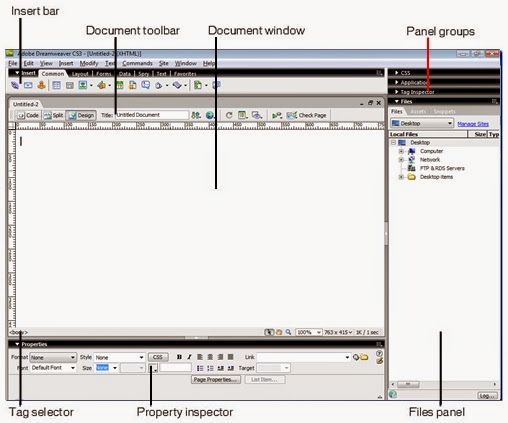Screen dimensions: 508x423
Task: Insert a Date from the Insert bar
Action: pos(120,85)
